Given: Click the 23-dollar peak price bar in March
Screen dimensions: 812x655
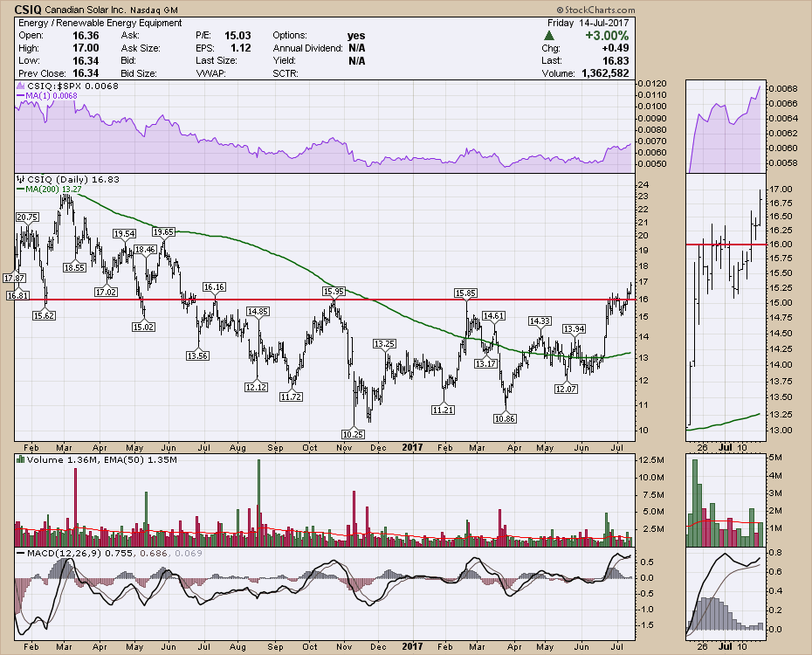Looking at the screenshot, I should click(x=65, y=203).
